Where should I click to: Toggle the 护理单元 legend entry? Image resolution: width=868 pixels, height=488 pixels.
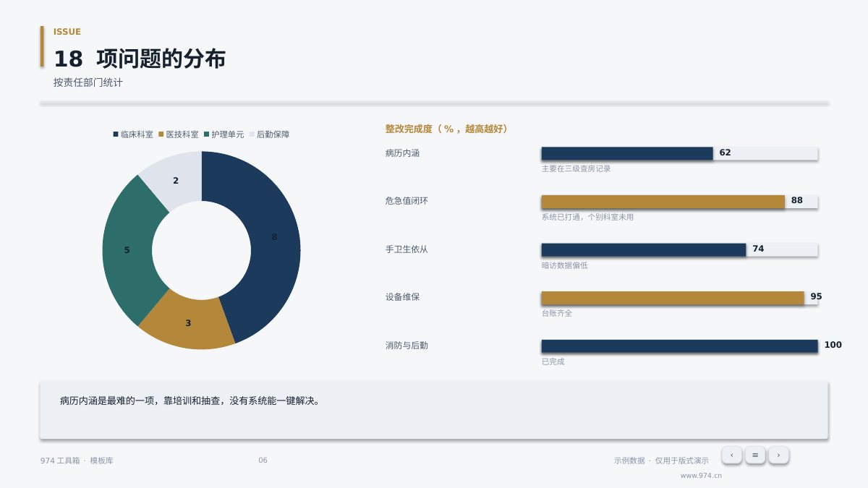point(224,134)
